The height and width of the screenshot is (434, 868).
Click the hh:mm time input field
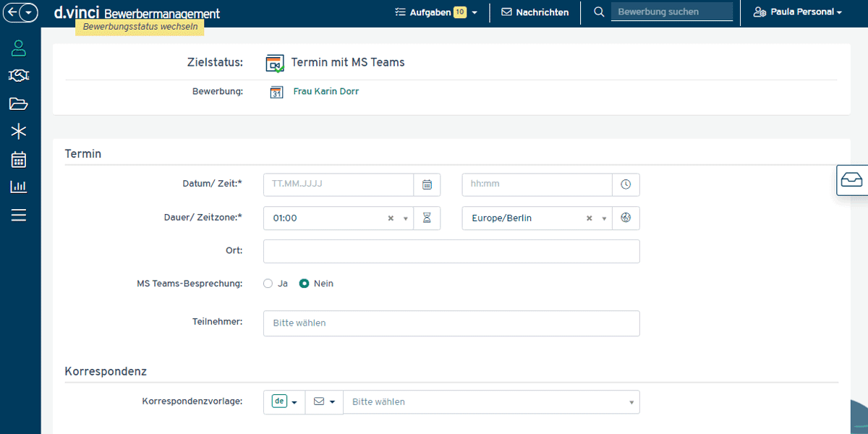[x=537, y=184]
